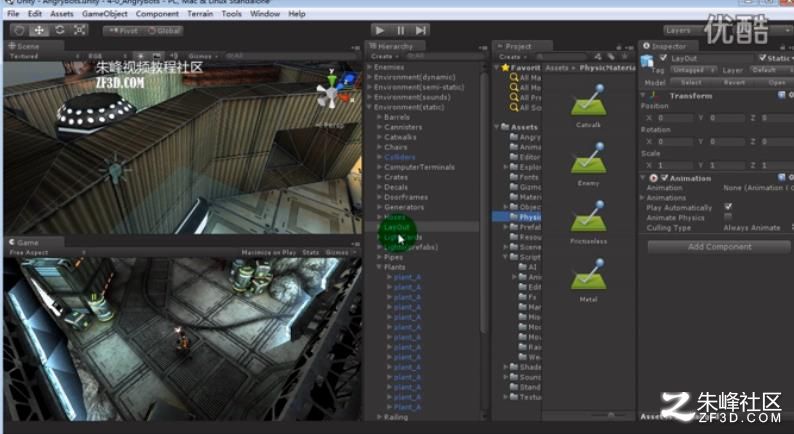Image resolution: width=794 pixels, height=434 pixels.
Task: Click the Add Component button
Action: [719, 247]
